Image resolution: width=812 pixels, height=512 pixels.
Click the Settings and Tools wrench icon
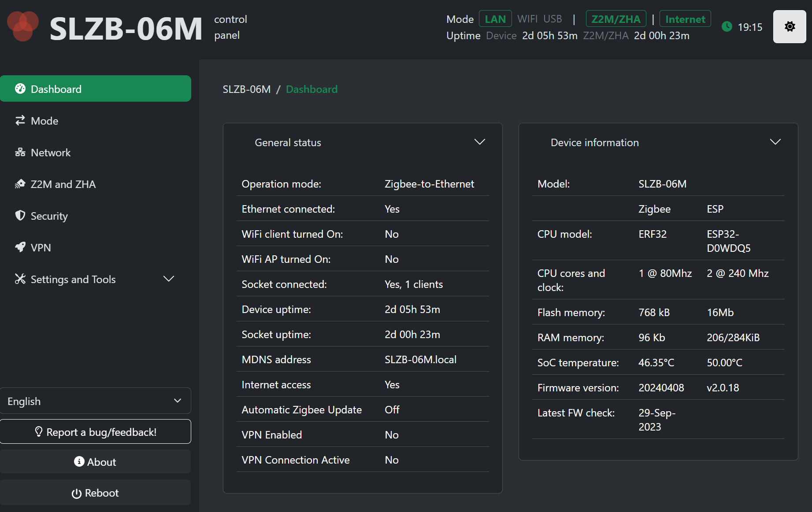pos(20,279)
